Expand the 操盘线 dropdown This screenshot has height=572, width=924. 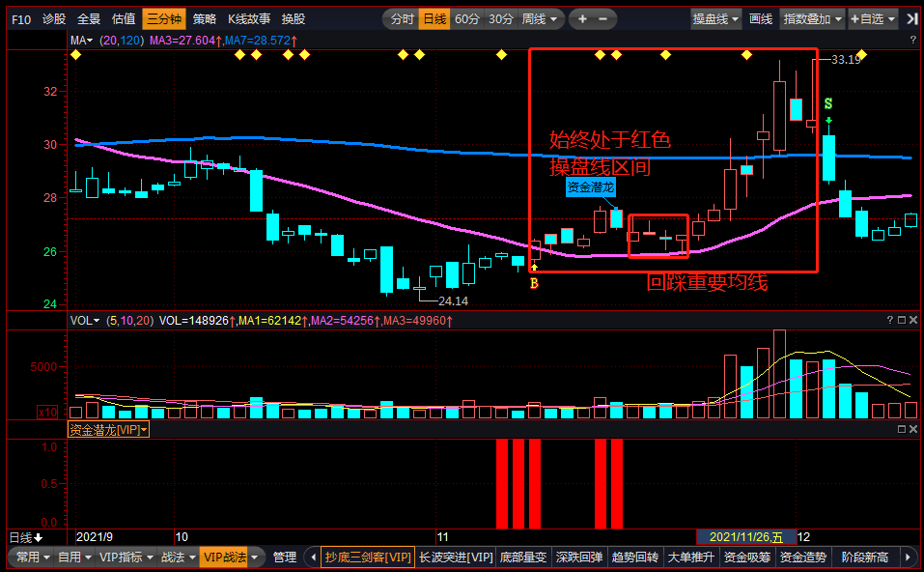coord(716,18)
